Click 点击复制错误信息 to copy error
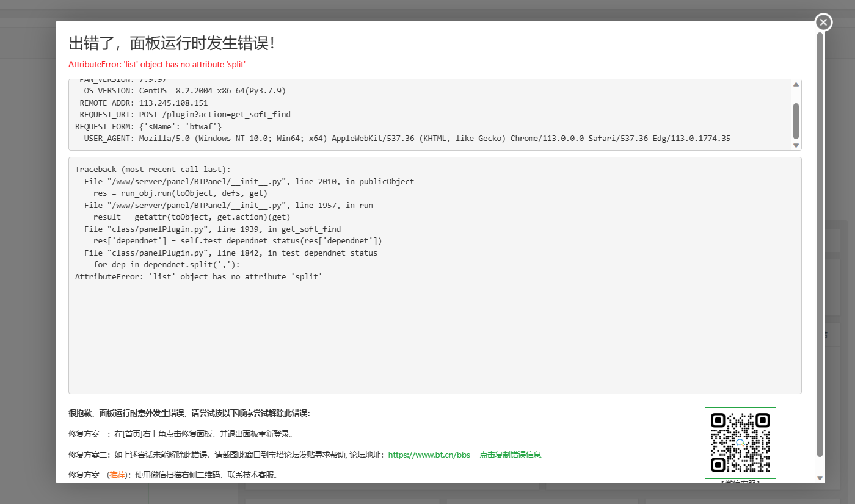Screen dimensions: 855x504 click(511, 455)
